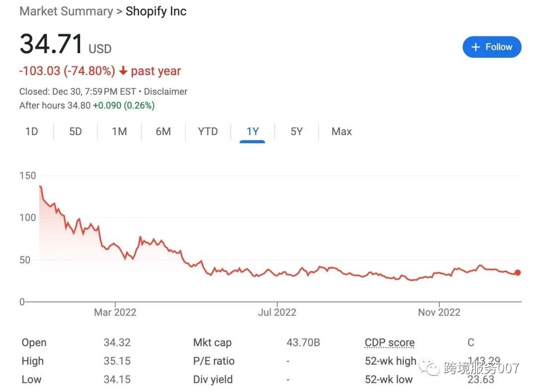
Task: View the 5Y price history
Action: [x=296, y=132]
